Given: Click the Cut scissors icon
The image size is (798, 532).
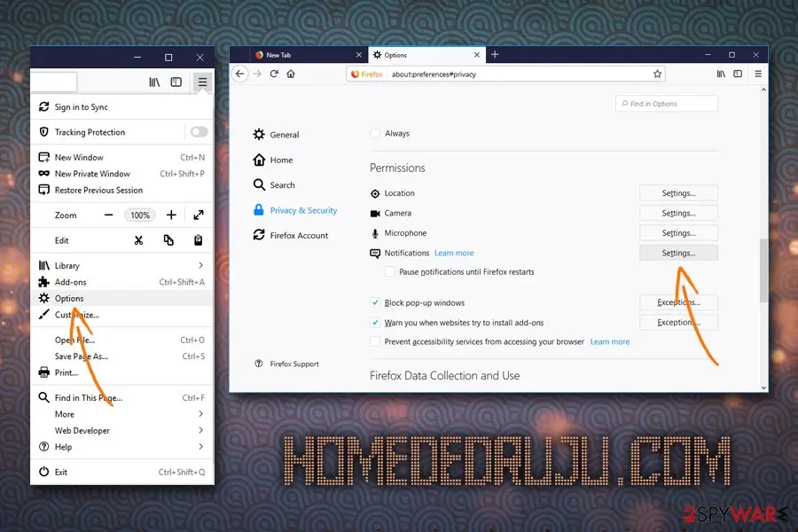Looking at the screenshot, I should (138, 240).
